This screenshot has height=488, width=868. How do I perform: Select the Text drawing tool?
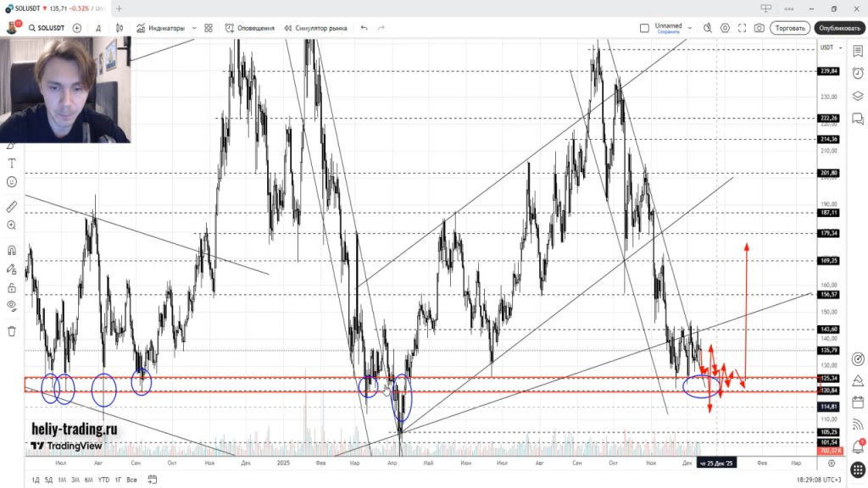click(x=12, y=163)
